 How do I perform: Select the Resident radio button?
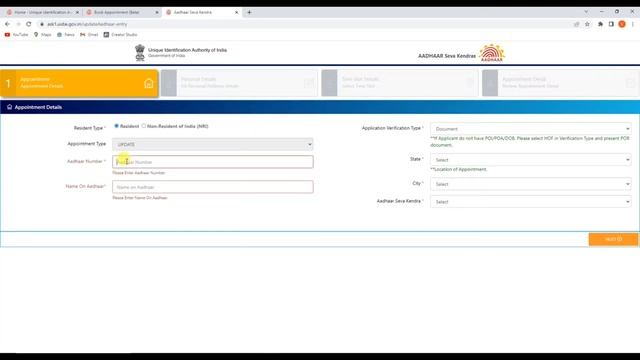pos(116,126)
